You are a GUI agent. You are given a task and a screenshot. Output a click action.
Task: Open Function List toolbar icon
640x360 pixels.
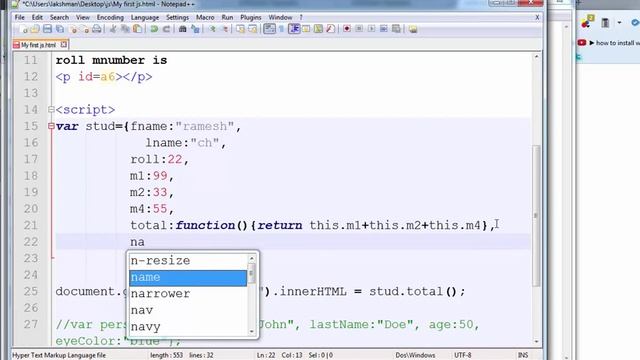(331, 29)
